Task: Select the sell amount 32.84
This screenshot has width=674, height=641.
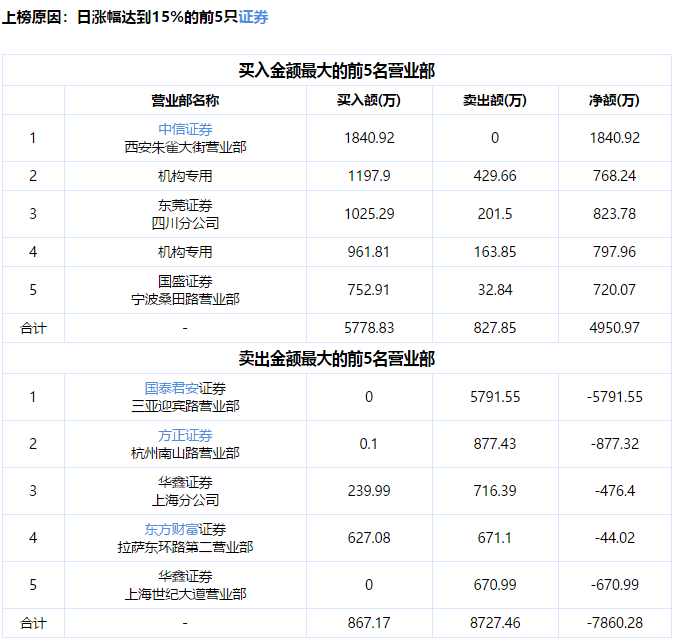Action: click(x=495, y=290)
